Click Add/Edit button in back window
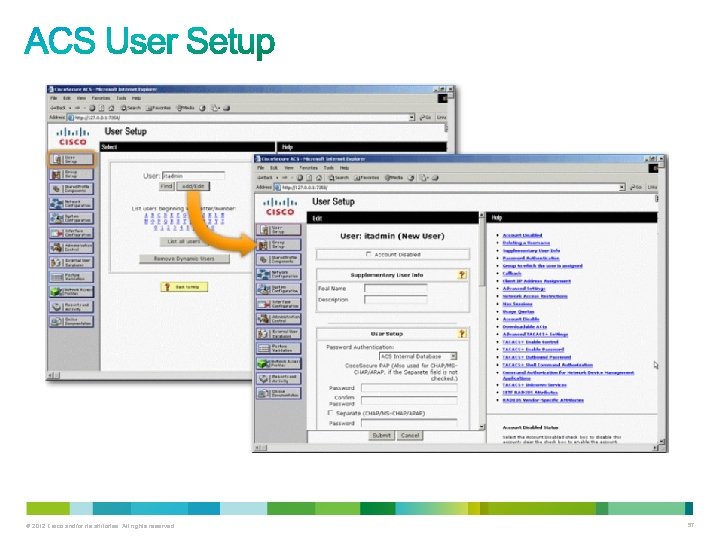 tap(193, 186)
